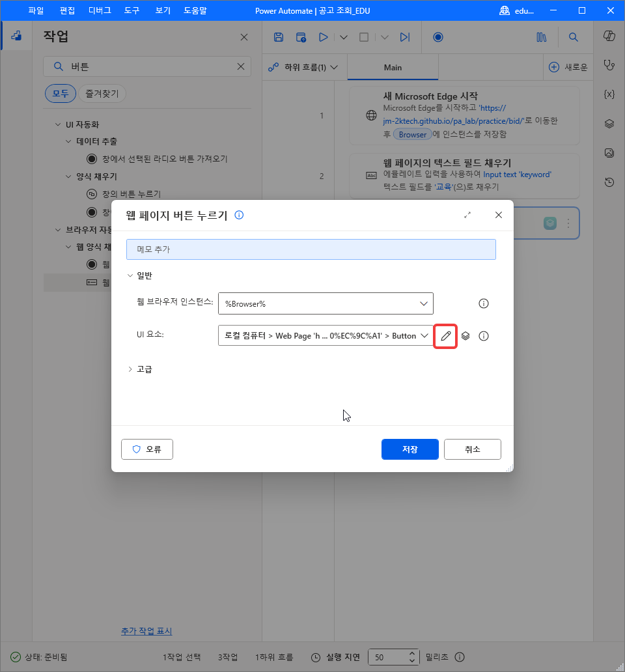Close the 웹 페이지 버튼 누르기 dialog

click(499, 215)
